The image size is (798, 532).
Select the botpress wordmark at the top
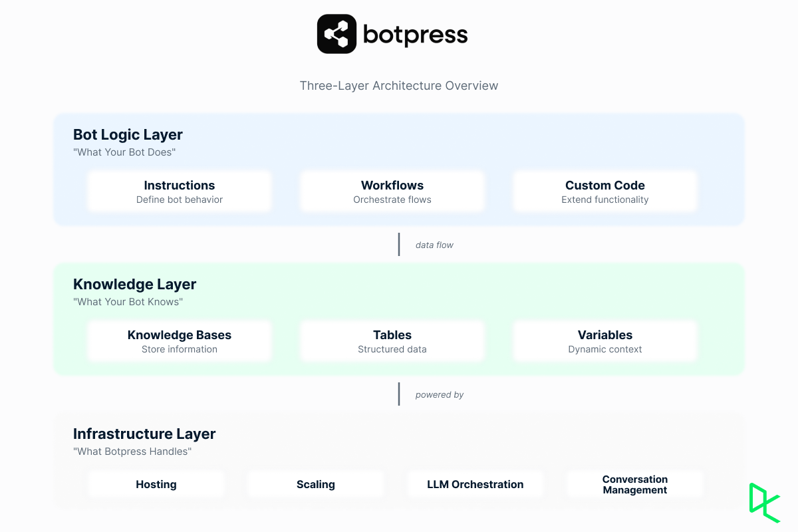pyautogui.click(x=416, y=35)
